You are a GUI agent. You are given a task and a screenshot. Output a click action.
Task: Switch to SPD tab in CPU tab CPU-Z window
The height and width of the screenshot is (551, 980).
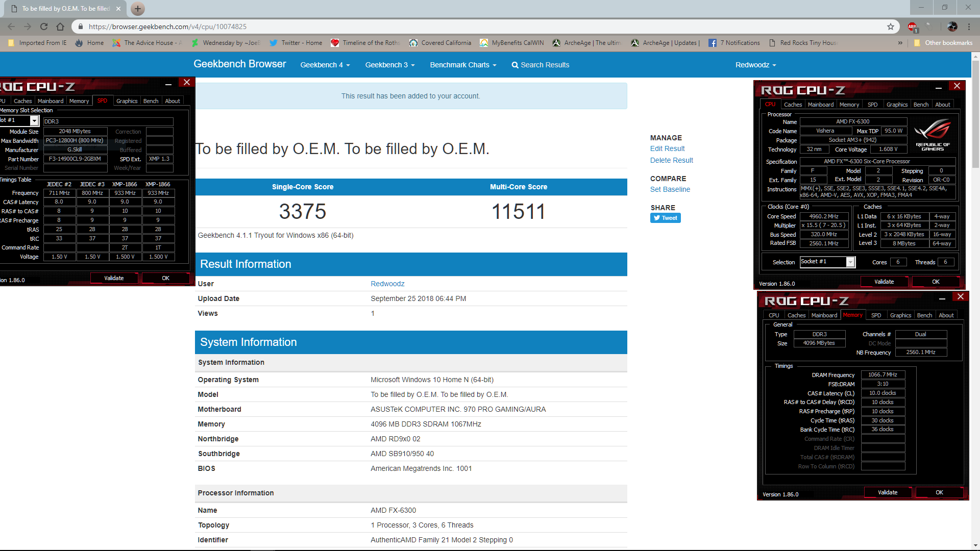pyautogui.click(x=872, y=105)
